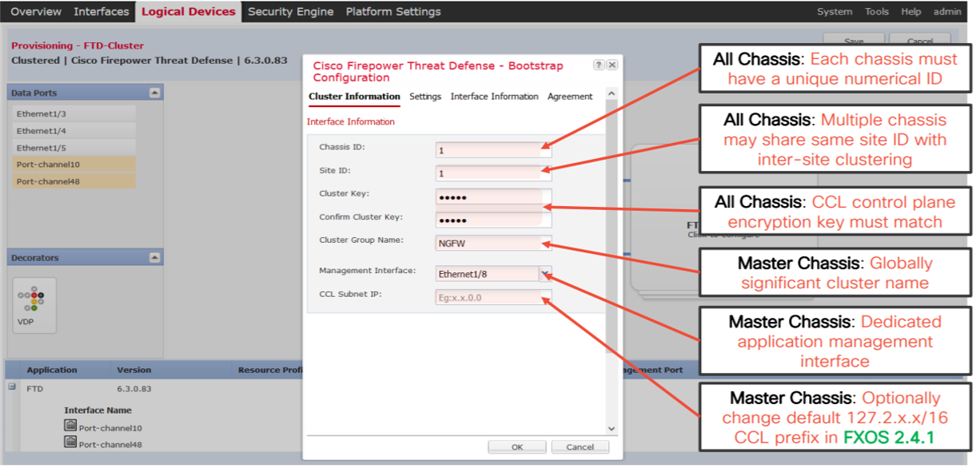Close the Bootstrap Configuration dialog
The image size is (980, 468).
coord(612,65)
